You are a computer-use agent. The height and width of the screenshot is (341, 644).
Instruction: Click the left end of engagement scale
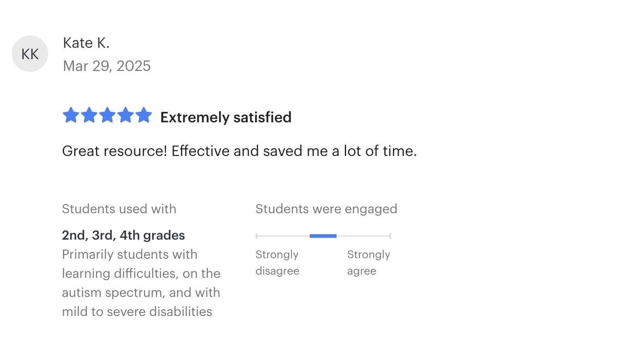(x=257, y=236)
